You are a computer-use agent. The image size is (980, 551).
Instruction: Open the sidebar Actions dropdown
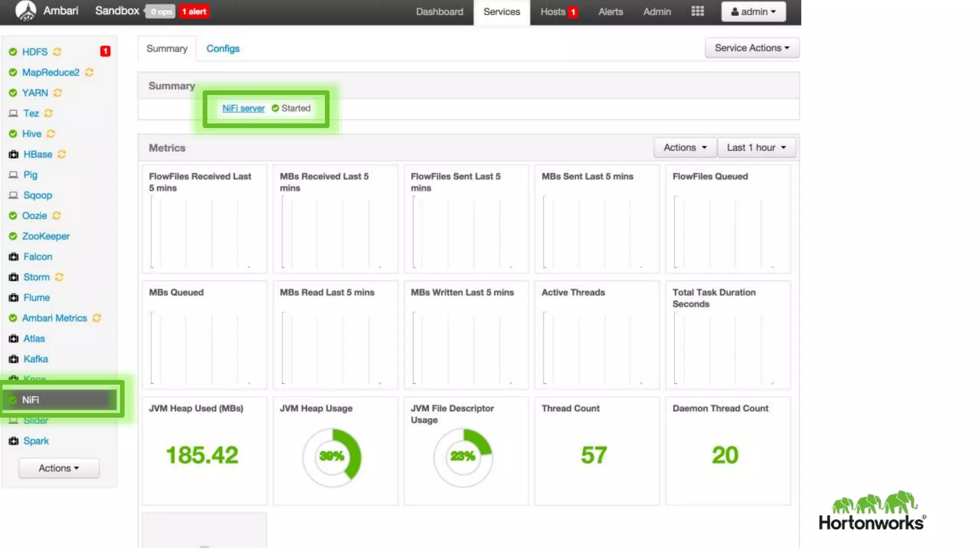coord(58,468)
